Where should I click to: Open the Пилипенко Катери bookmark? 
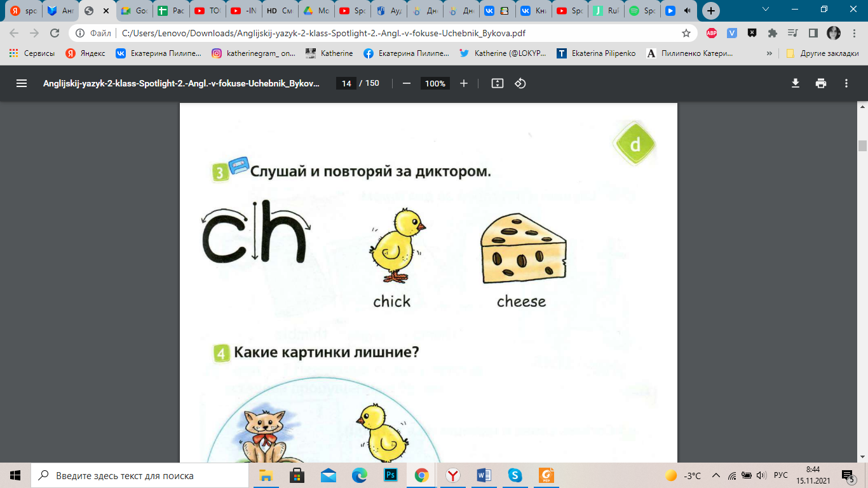[x=689, y=53]
